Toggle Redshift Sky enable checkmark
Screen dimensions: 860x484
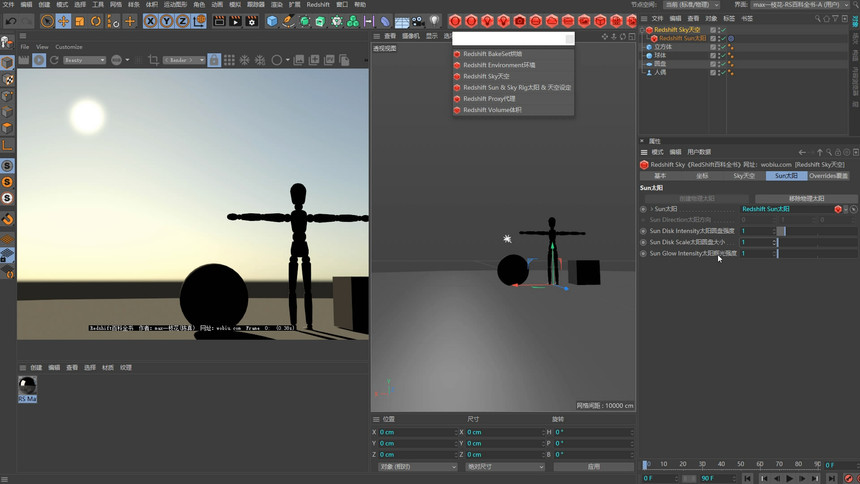(723, 30)
